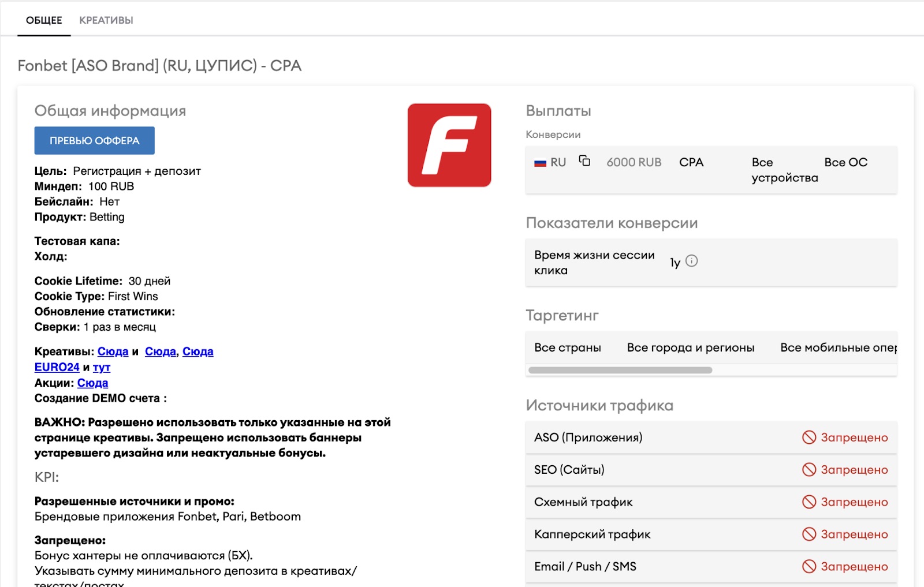This screenshot has height=587, width=924.
Task: Open the КРЕАТИВЫ tab
Action: click(x=106, y=20)
